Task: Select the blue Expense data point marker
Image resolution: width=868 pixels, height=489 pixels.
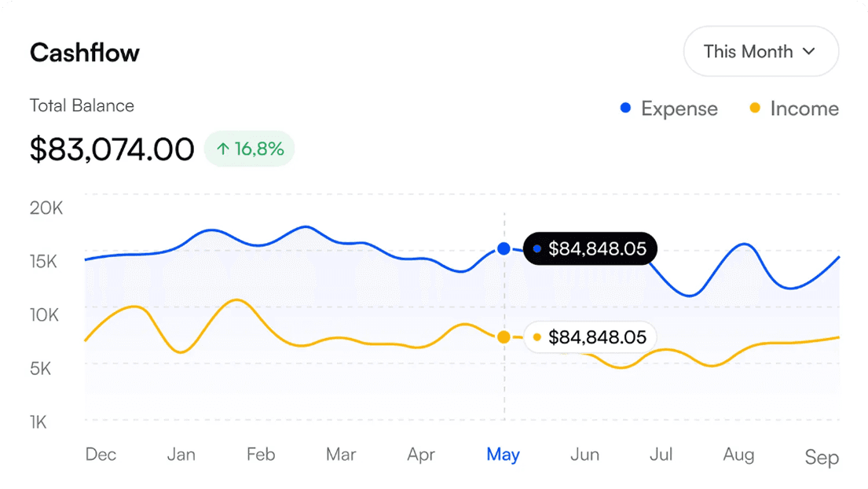Action: tap(504, 249)
